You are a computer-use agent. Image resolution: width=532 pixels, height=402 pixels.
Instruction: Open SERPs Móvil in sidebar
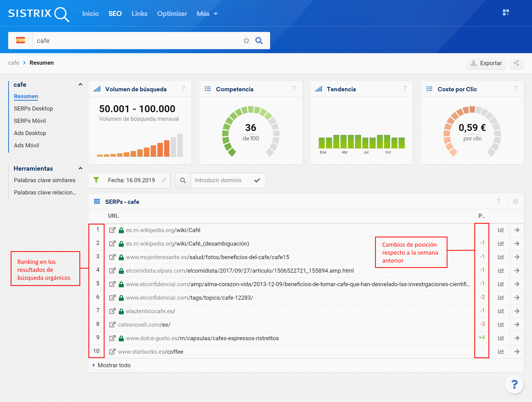tap(30, 121)
